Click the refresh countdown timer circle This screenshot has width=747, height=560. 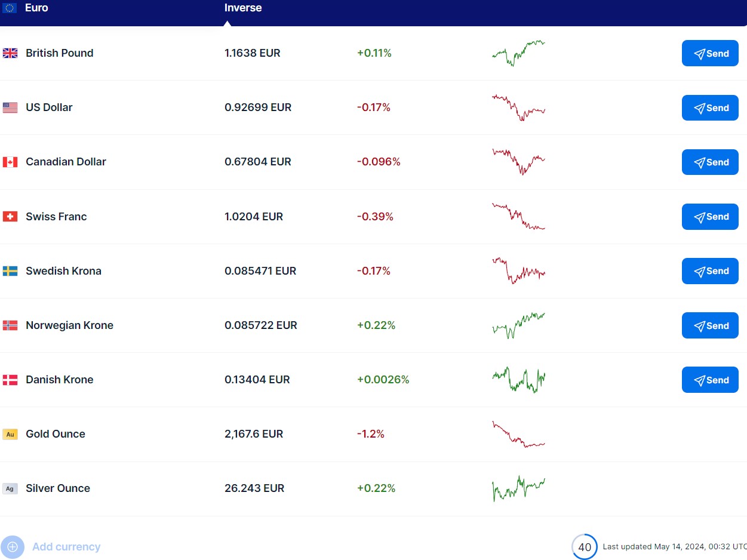pos(584,547)
